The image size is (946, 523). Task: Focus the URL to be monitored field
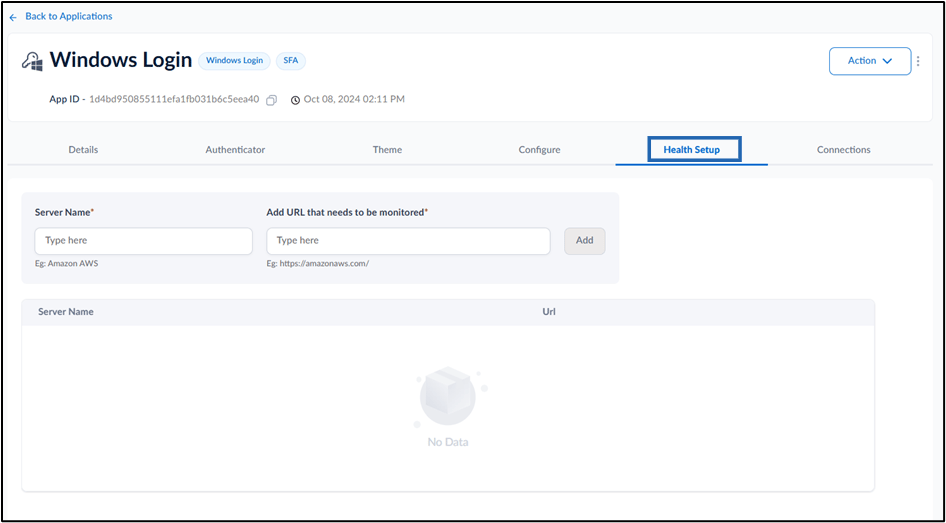pos(408,241)
